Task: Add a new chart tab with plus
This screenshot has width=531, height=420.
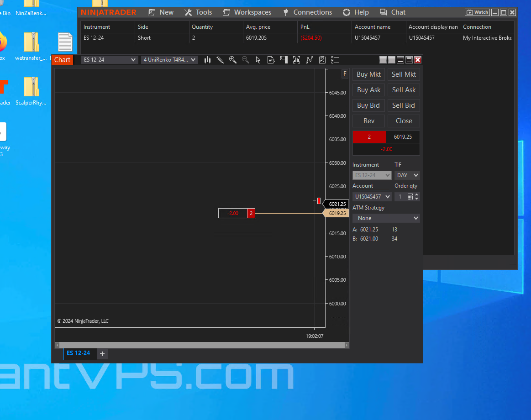Action: click(102, 354)
